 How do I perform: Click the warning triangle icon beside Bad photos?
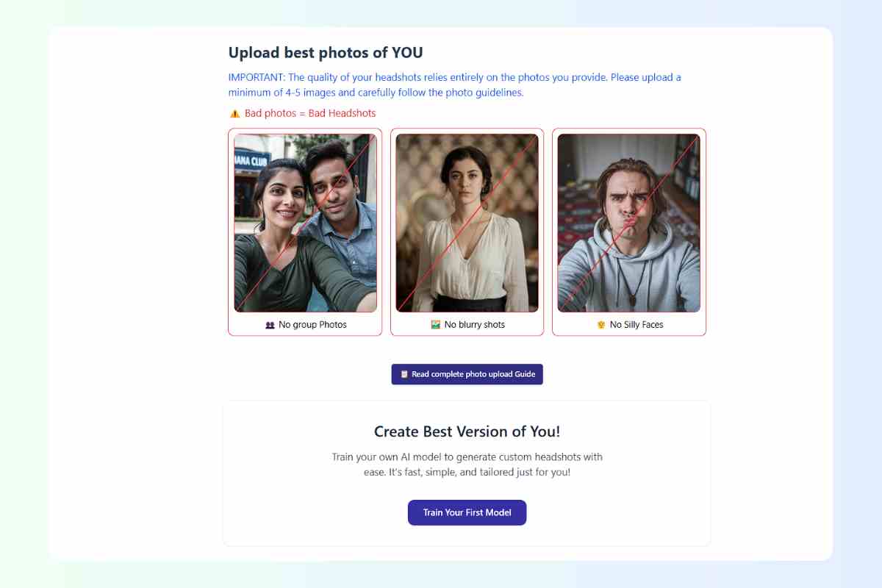[234, 113]
